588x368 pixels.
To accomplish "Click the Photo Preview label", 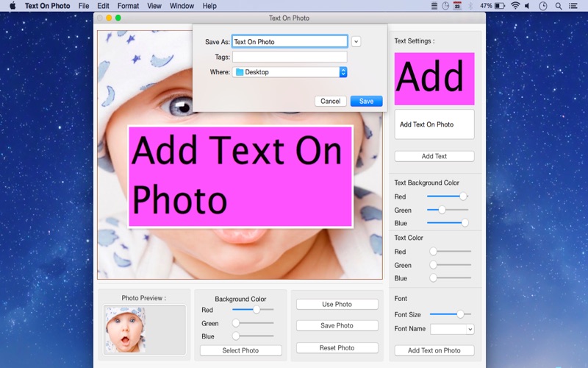I will point(143,298).
